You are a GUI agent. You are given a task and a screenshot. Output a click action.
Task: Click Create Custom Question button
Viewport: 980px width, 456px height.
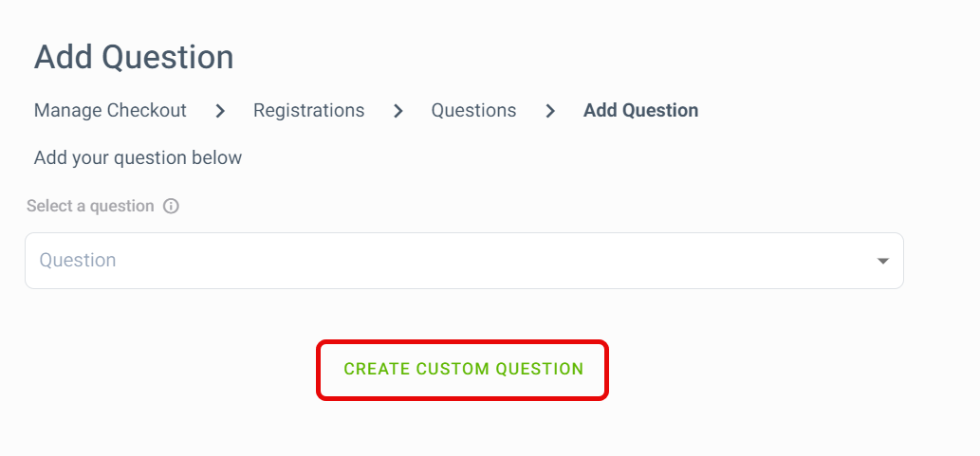click(x=463, y=369)
